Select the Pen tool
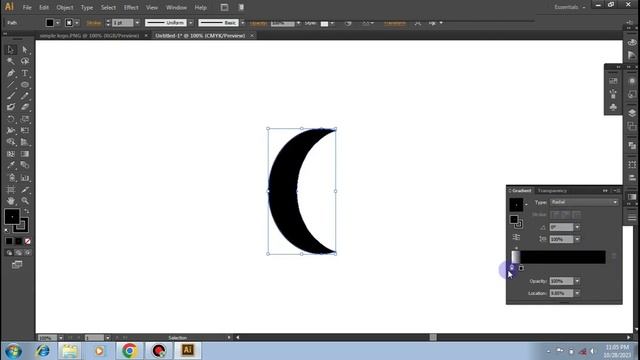 point(11,73)
